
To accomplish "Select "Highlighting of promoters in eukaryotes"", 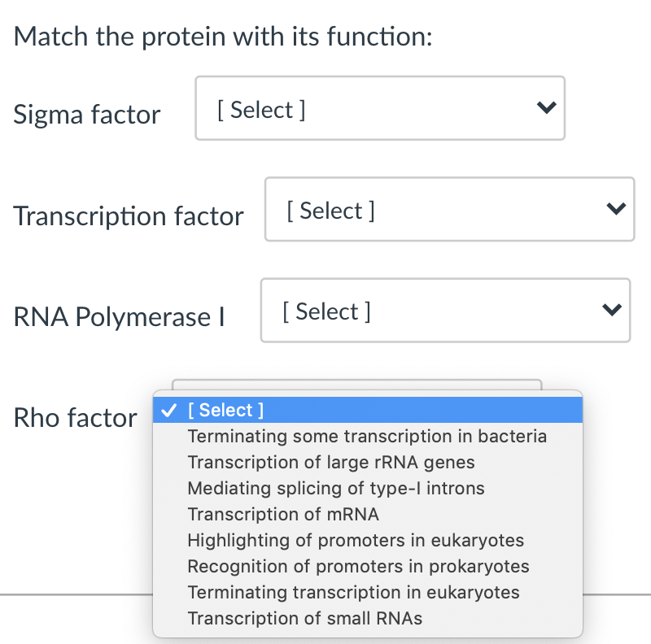I will [356, 541].
